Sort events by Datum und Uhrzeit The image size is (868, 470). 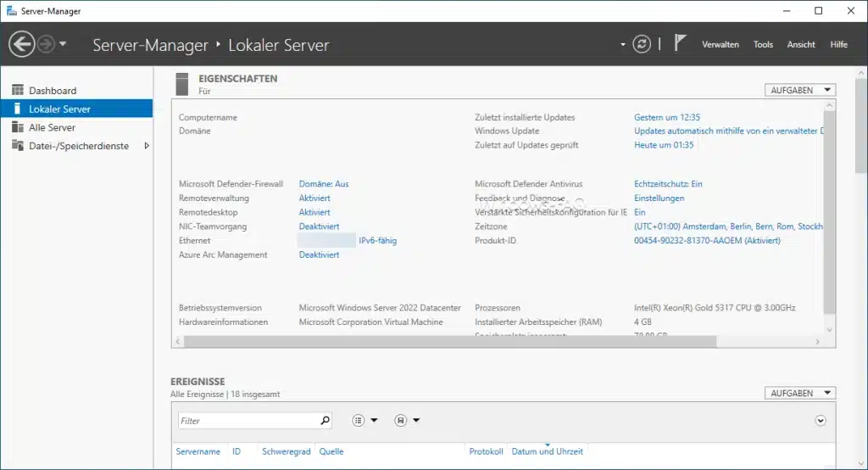coord(547,451)
